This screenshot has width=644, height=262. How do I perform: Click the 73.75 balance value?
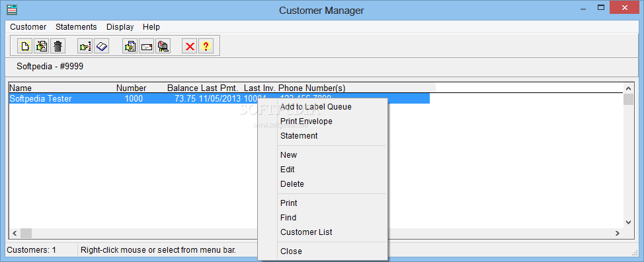(185, 98)
